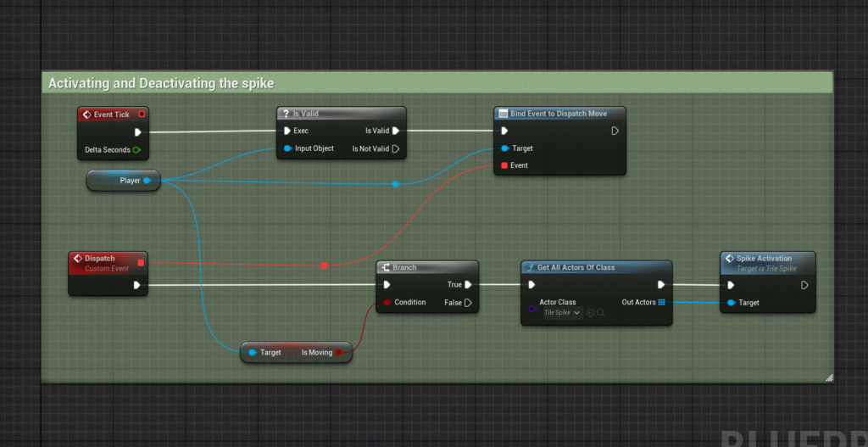Viewport: 868px width, 447px height.
Task: Select the Branch node header
Action: click(427, 267)
